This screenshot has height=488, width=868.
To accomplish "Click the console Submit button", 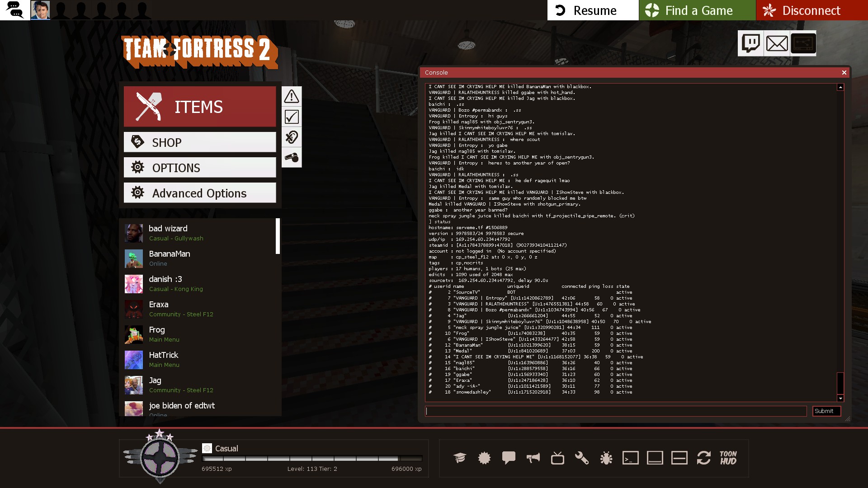I will coord(826,411).
